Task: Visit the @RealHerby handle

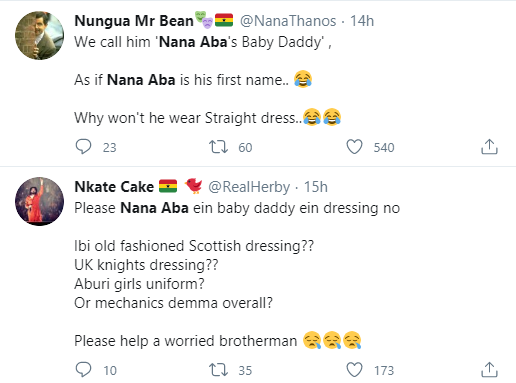Action: 249,187
